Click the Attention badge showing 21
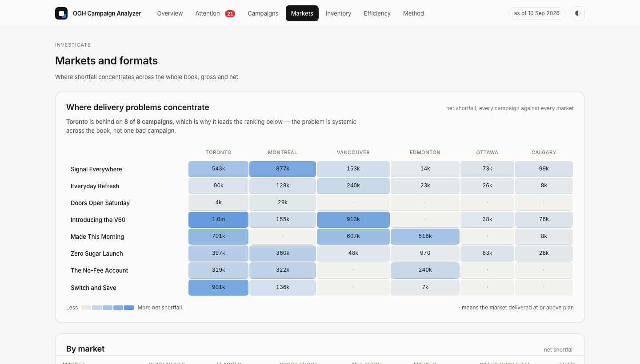This screenshot has width=640, height=364. (230, 14)
